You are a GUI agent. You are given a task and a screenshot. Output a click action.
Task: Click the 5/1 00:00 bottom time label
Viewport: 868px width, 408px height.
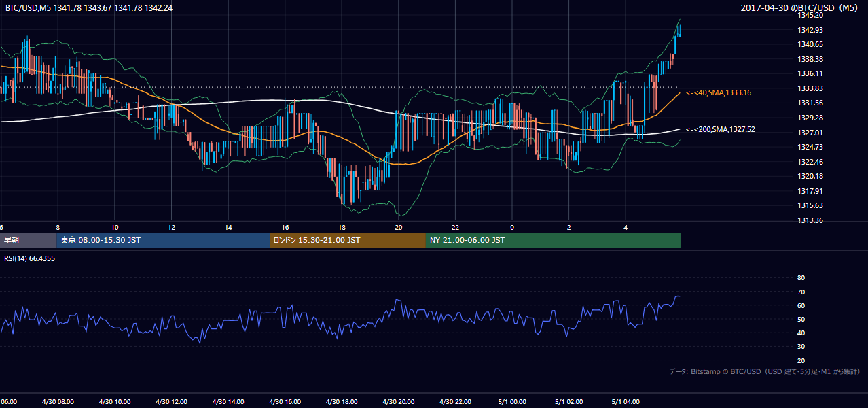[x=512, y=402]
